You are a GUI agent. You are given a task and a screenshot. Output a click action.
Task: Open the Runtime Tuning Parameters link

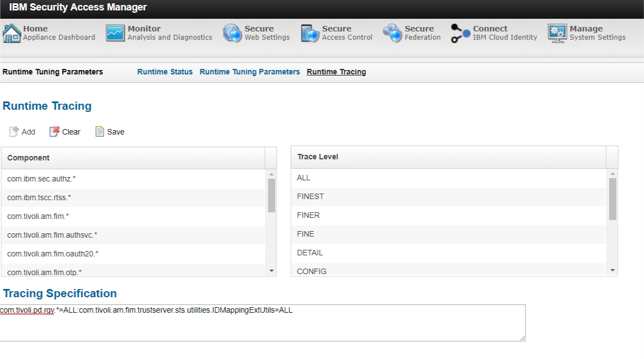(x=249, y=72)
